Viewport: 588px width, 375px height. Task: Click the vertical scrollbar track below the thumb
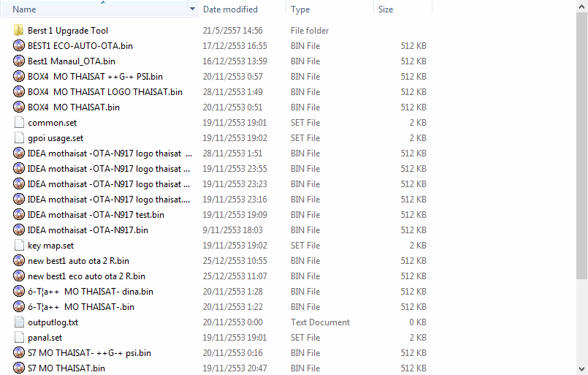[582, 321]
